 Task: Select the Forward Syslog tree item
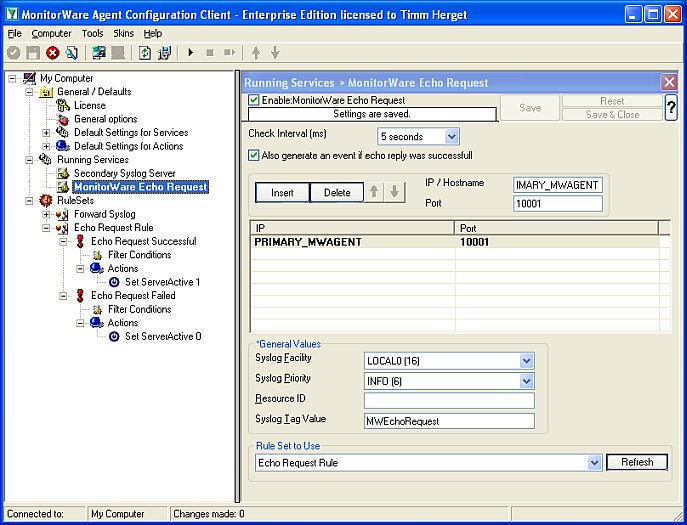coord(105,214)
